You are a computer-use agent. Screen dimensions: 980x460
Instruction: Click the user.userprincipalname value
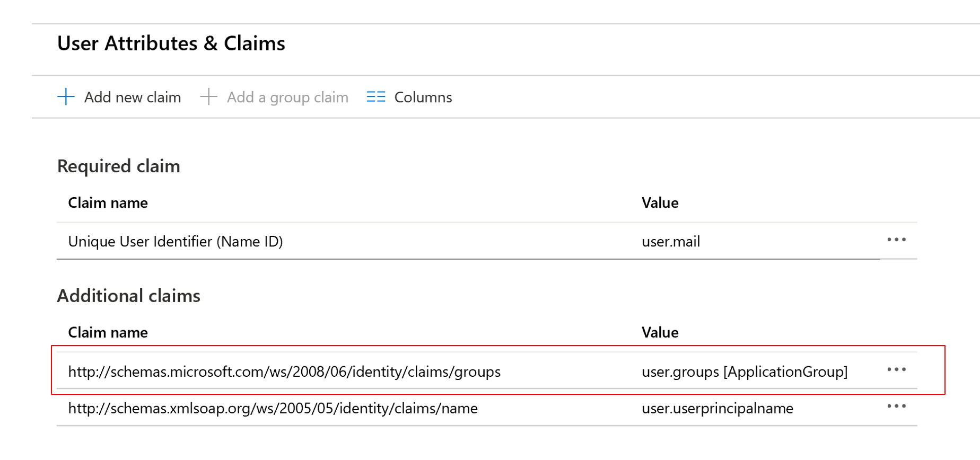coord(717,409)
